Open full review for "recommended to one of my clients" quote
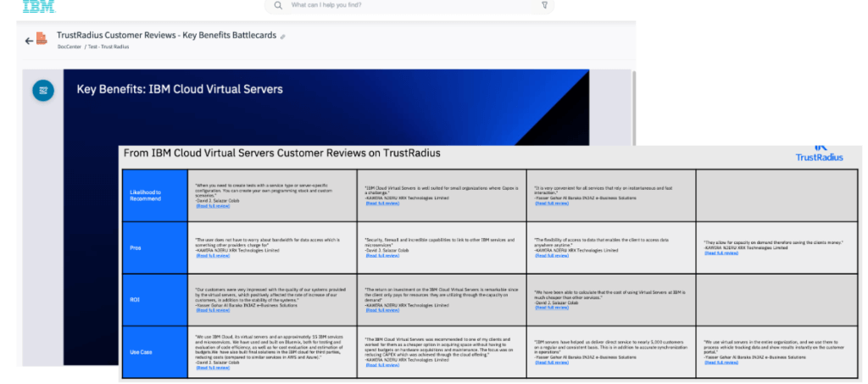 [382, 365]
